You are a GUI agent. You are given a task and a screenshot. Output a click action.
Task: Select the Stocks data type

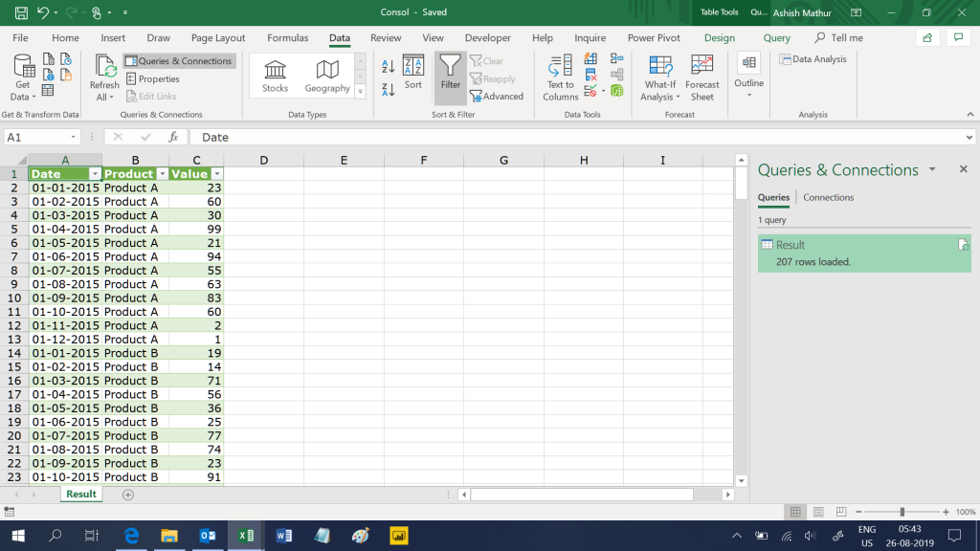275,77
